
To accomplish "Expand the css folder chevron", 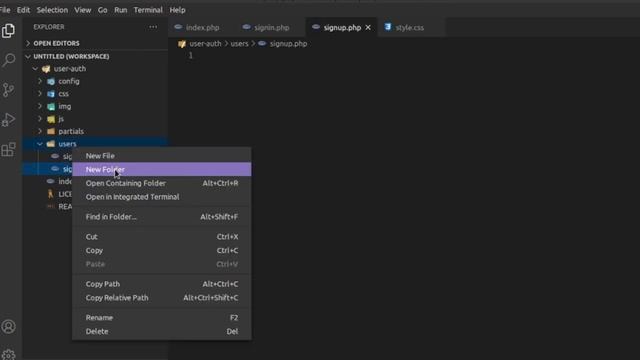I will [40, 94].
